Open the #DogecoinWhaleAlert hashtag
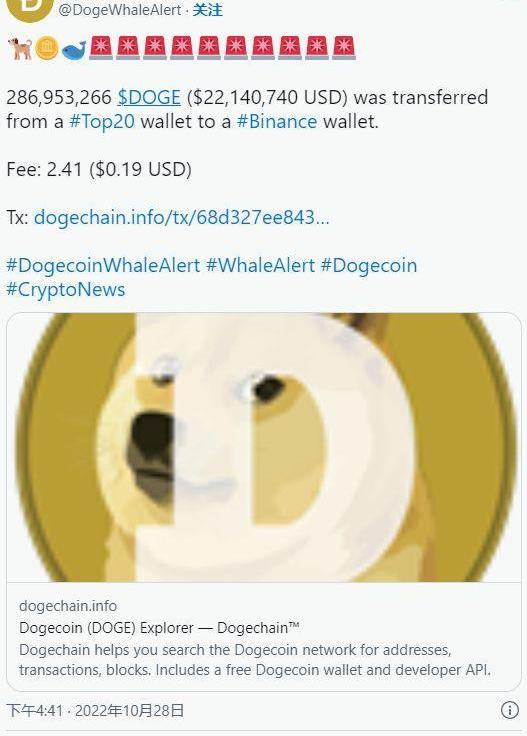 (x=103, y=265)
